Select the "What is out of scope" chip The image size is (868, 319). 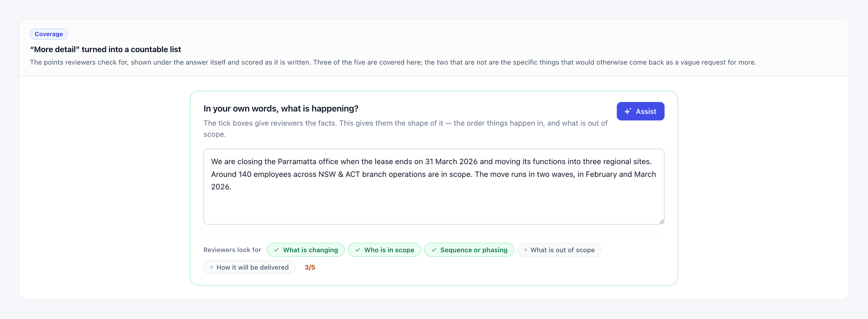(559, 250)
